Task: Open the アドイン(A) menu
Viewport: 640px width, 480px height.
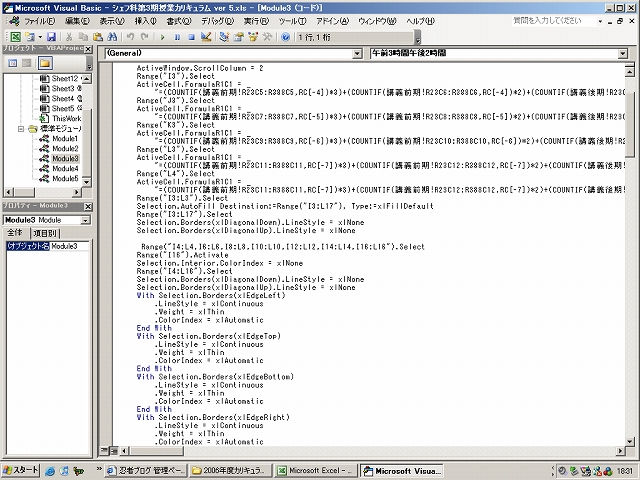Action: 333,21
